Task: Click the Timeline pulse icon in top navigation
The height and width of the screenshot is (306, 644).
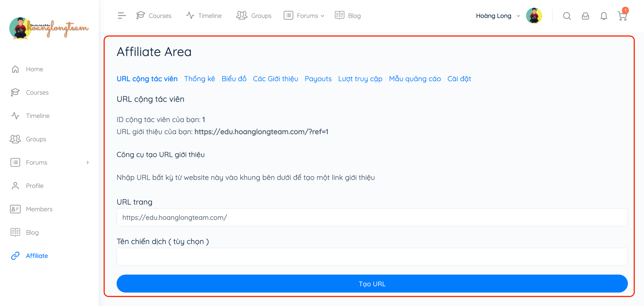Action: tap(190, 15)
